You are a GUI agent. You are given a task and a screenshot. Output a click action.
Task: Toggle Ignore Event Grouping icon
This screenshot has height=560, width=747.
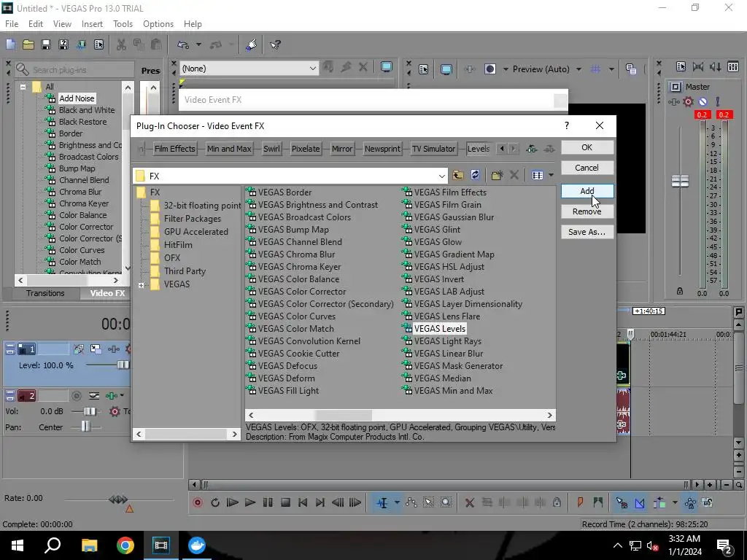(708, 502)
